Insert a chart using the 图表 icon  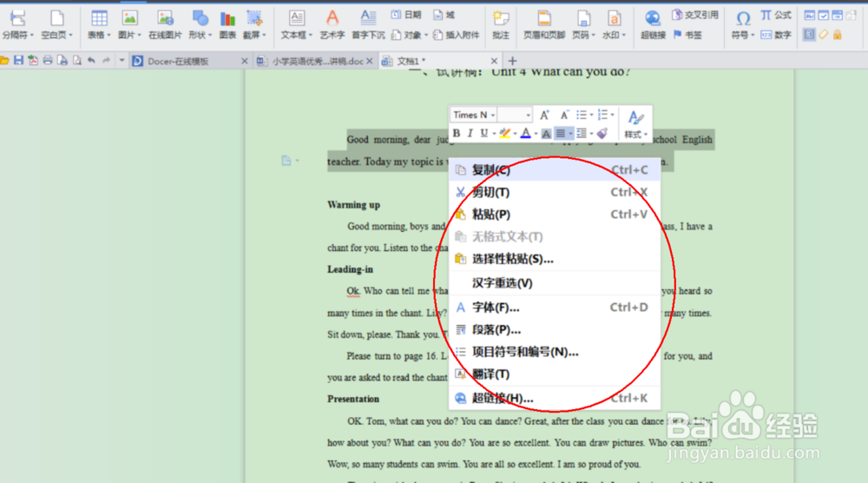(227, 25)
